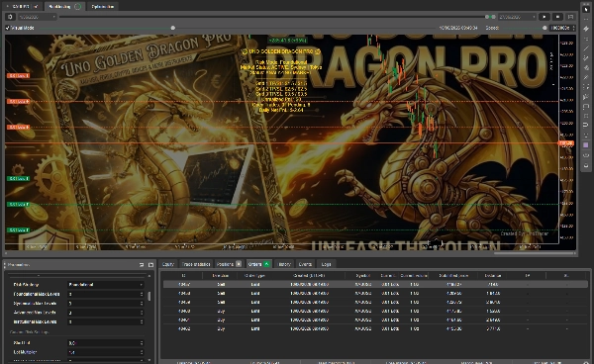Open backtesting settings gear icon
The width and height of the screenshot is (594, 364).
[10, 17]
